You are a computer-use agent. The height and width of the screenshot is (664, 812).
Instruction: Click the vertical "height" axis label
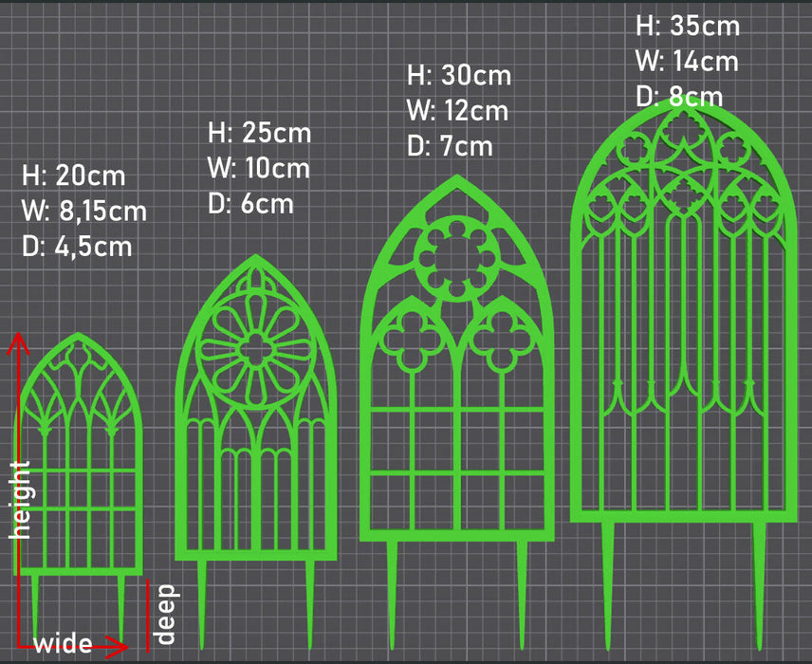pos(21,500)
